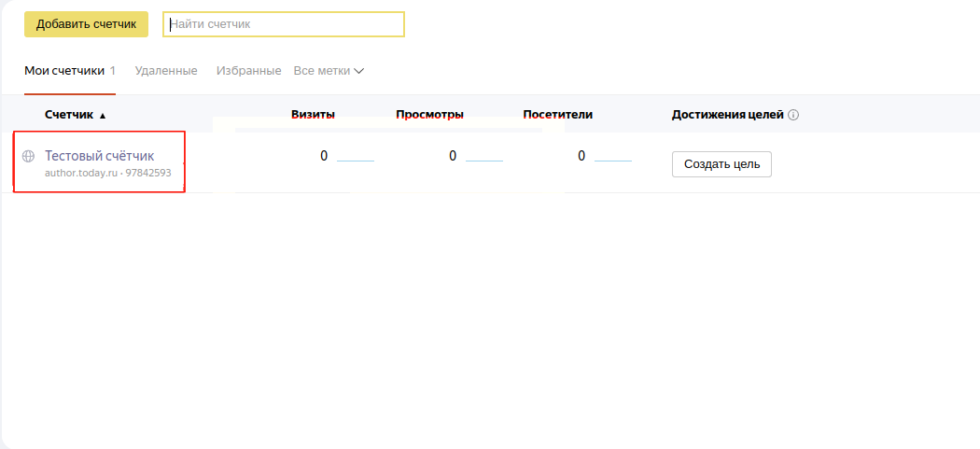Sort by the 'Счетчик' column header
The image size is (980, 449).
pyautogui.click(x=76, y=115)
